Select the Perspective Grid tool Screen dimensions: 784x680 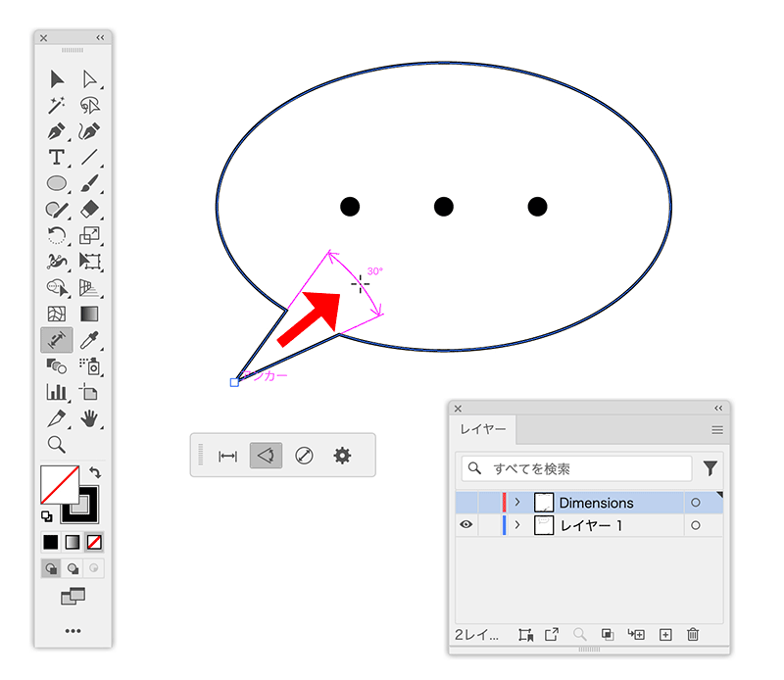pyautogui.click(x=89, y=287)
